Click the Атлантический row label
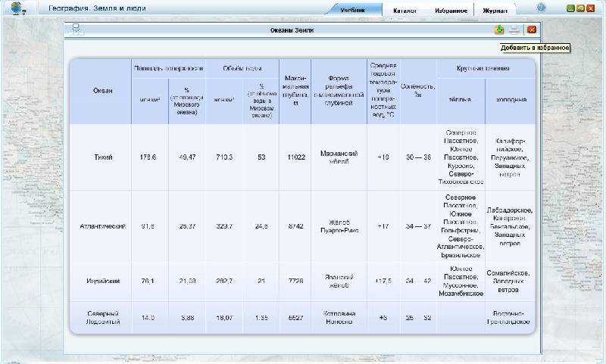The height and width of the screenshot is (364, 606). coord(102,226)
